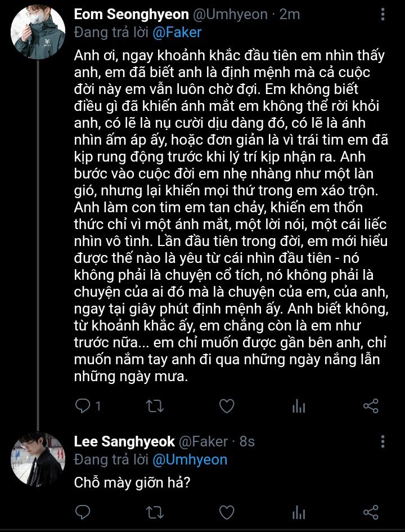This screenshot has width=405, height=532.
Task: Open the 2m timestamp of first tweet
Action: coord(290,14)
